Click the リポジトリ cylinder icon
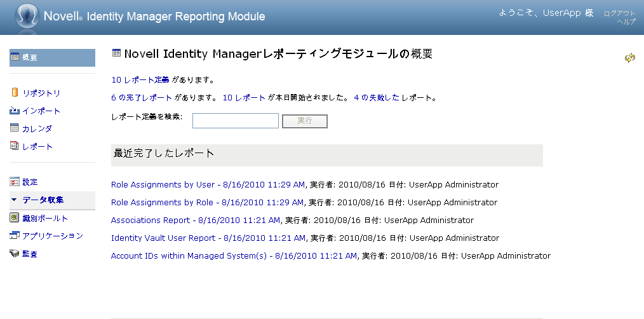644x319 pixels. (x=15, y=93)
